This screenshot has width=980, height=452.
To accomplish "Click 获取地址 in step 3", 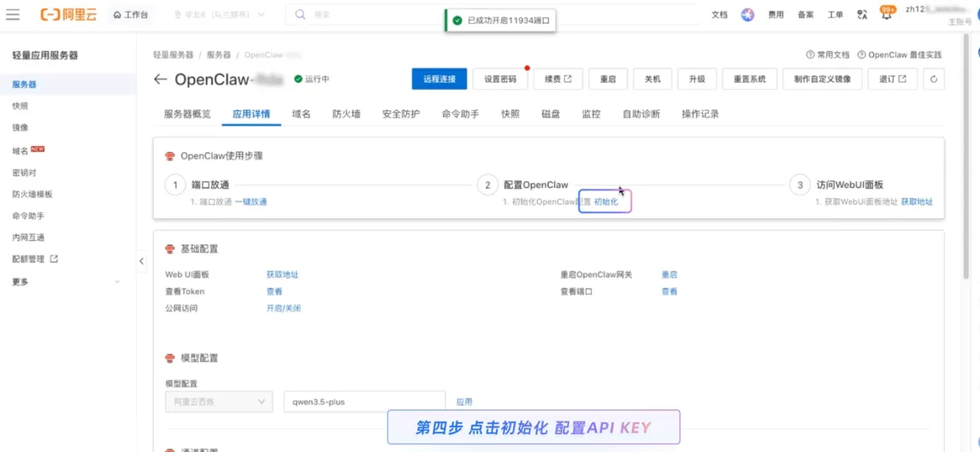I will pos(917,203).
